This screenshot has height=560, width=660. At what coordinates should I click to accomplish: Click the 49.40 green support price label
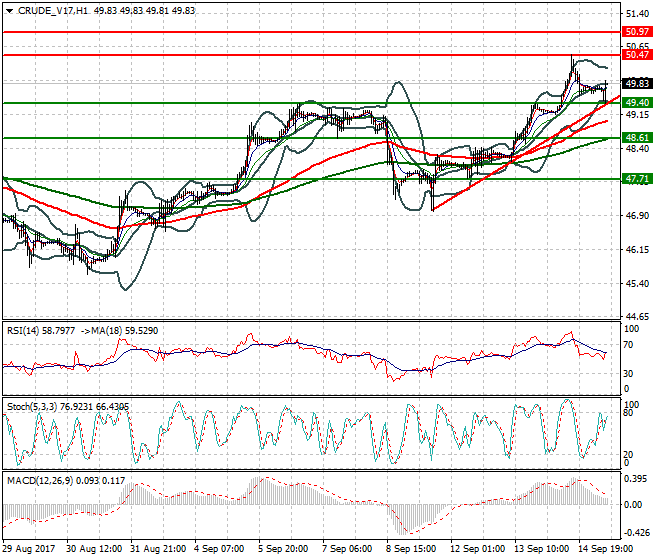[x=637, y=103]
